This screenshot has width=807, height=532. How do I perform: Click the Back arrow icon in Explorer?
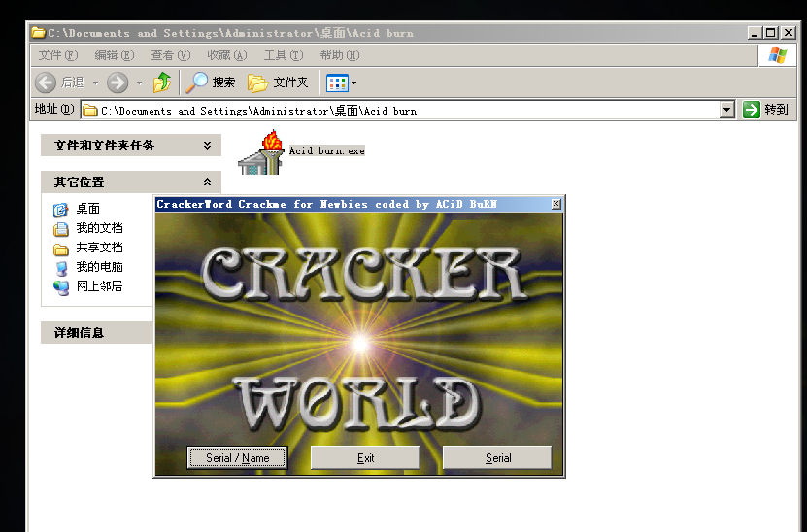tap(46, 83)
